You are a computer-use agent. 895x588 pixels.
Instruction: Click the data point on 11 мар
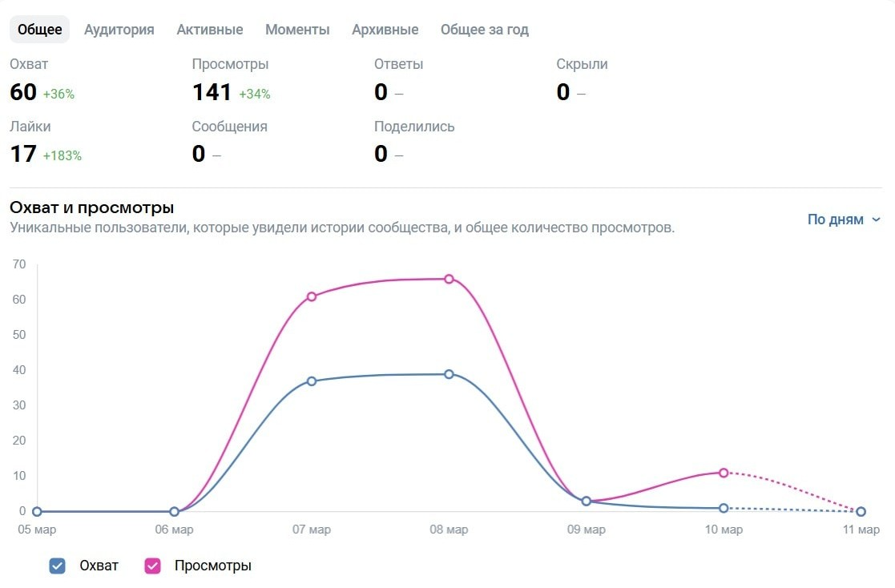(x=861, y=511)
